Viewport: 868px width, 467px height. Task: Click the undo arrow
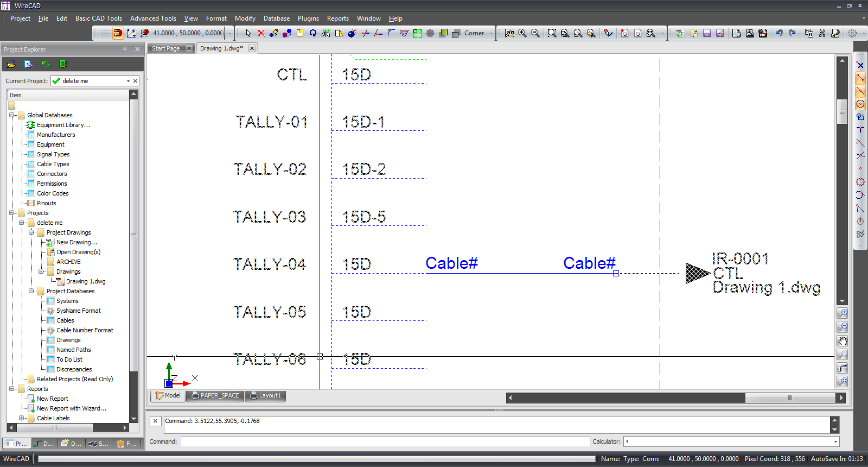click(x=780, y=33)
